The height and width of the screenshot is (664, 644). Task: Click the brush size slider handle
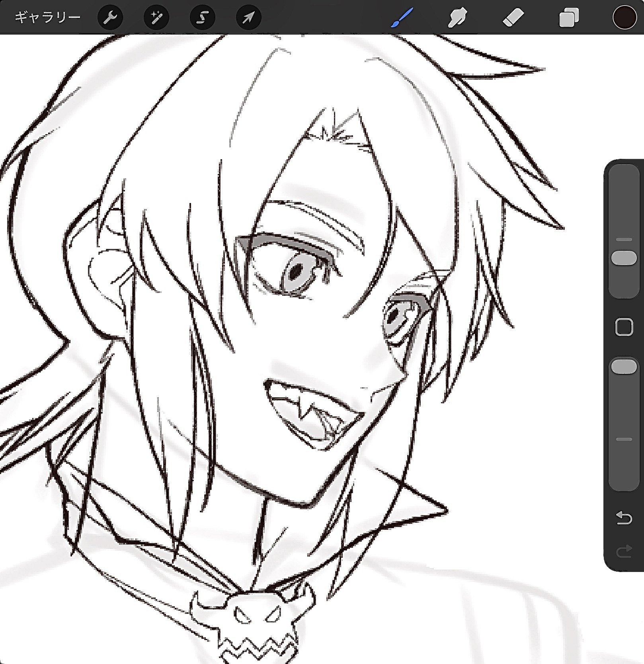pos(624,258)
